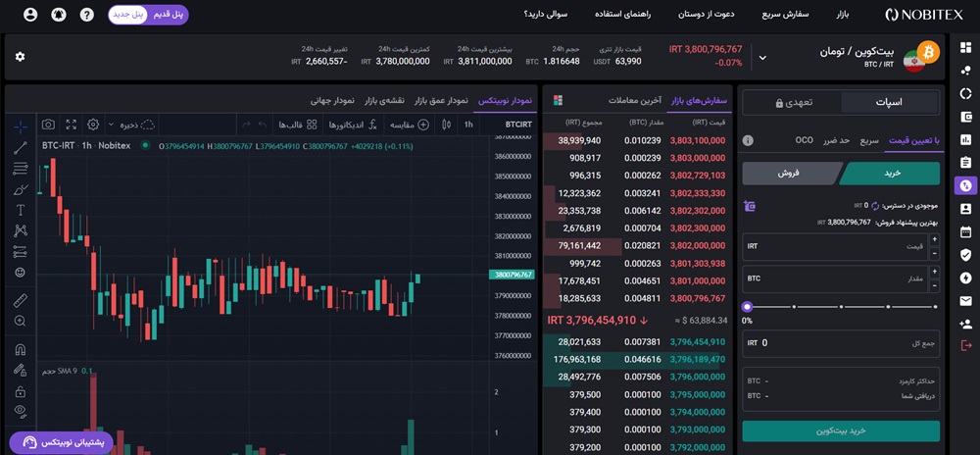
Task: Open the bar chart report sidebar icon
Action: [x=965, y=139]
